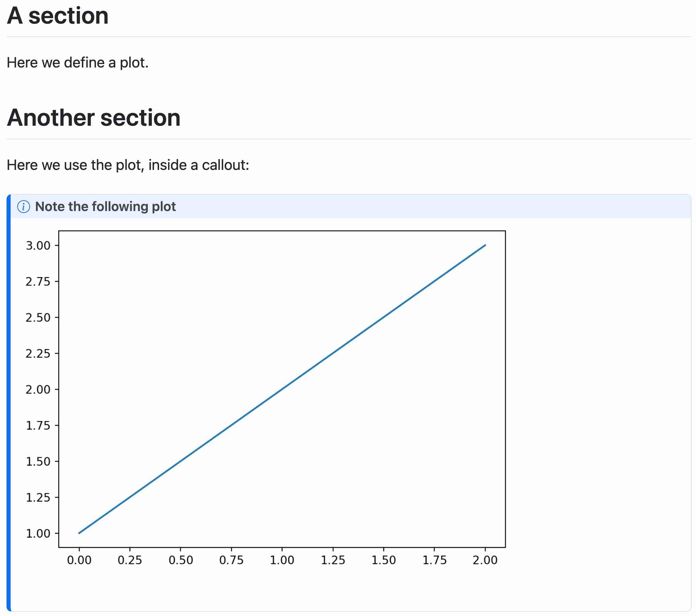Click the x-axis tick label 0.75
Image resolution: width=696 pixels, height=616 pixels.
(x=231, y=560)
